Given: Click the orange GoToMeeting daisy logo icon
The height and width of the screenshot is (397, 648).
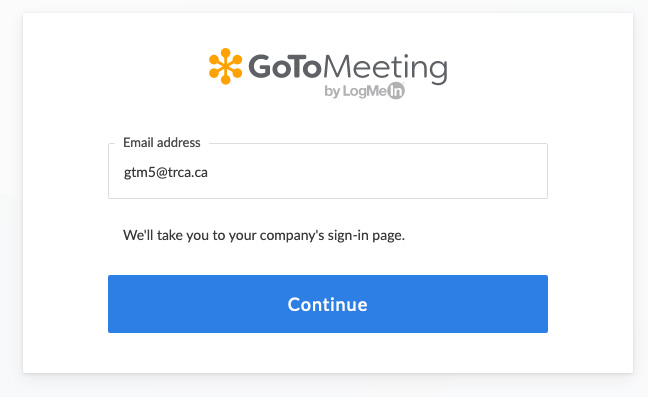Looking at the screenshot, I should click(x=225, y=67).
